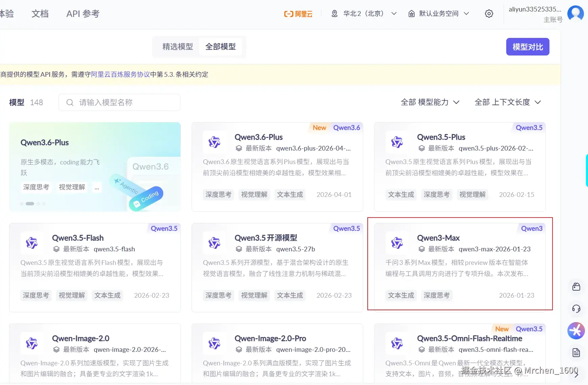The image size is (588, 385).
Task: Click the version layers icon beside qwen3.6-plus-2026-04
Action: point(239,148)
